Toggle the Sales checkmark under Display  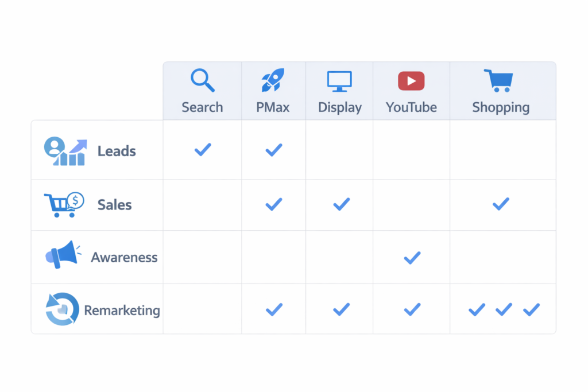tap(342, 204)
